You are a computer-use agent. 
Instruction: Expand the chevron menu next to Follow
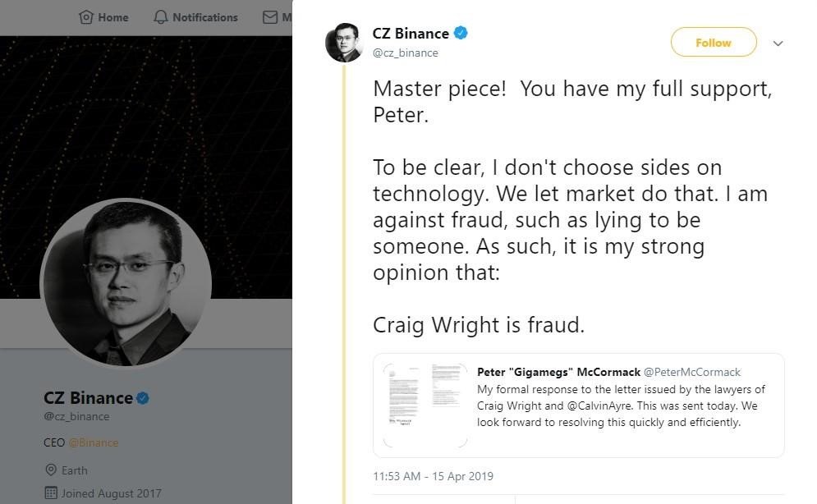[778, 44]
